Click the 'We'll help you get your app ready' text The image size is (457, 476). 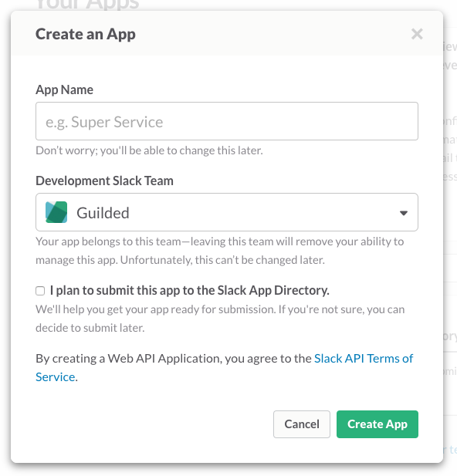[x=220, y=319]
